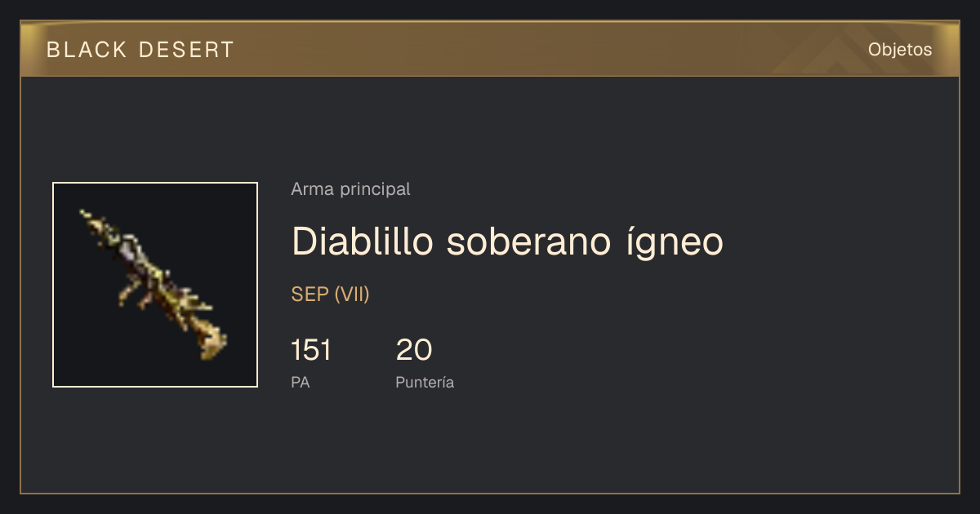Click the VII numeral in enhancement text
The image size is (980, 514).
[x=352, y=295]
